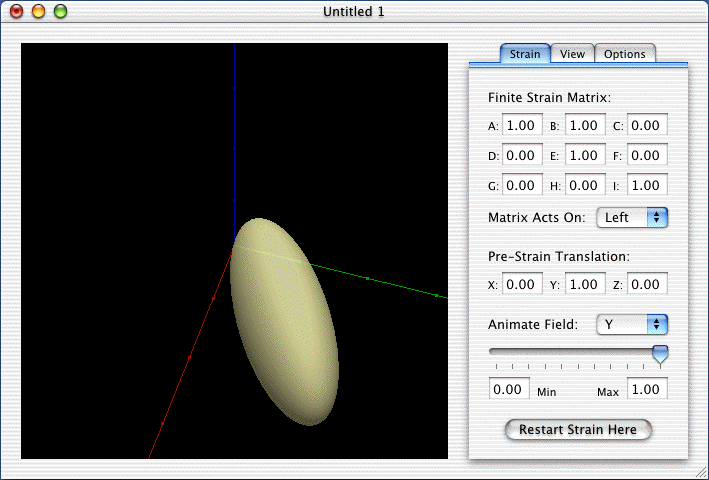
Task: Click the matrix field G
Action: 522,185
